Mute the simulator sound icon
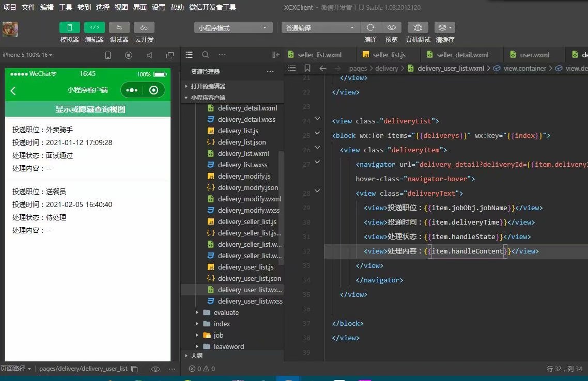The image size is (588, 381). click(149, 55)
